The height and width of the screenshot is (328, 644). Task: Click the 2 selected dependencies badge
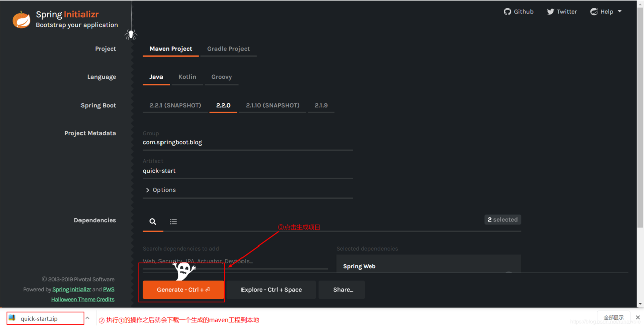coord(503,220)
